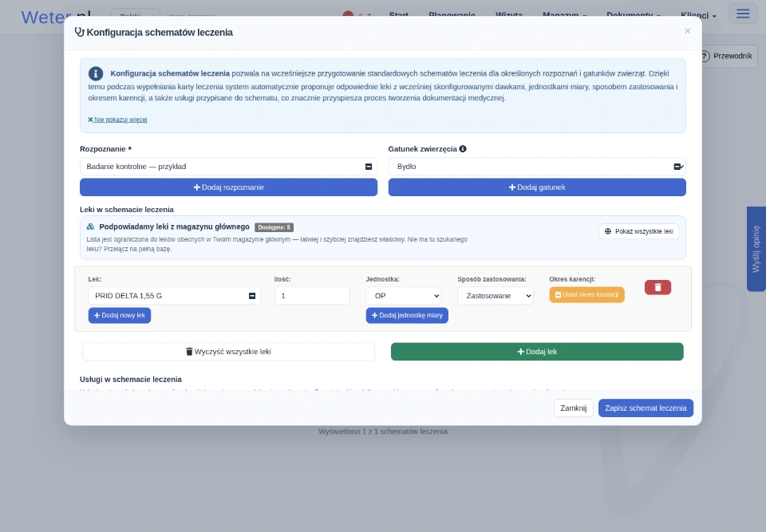Viewport: 766px width, 532px height.
Task: Click the info icon beside Gatunek zwierzęcia
Action: 463,149
